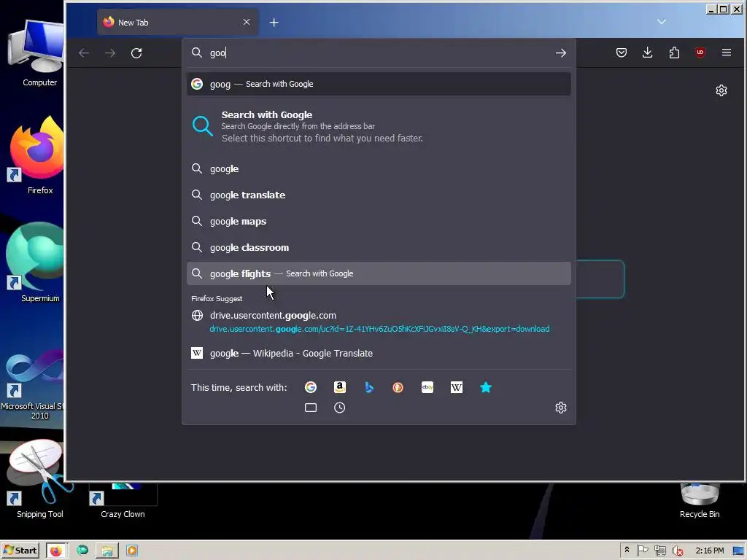Click Firefox icon in the taskbar
This screenshot has width=747, height=560.
click(56, 551)
